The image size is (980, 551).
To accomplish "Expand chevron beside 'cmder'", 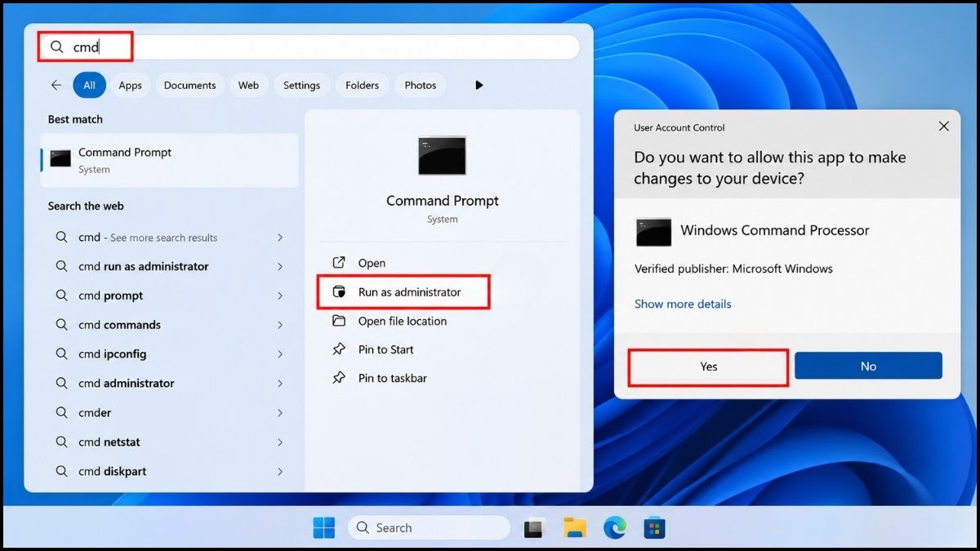I will pos(280,412).
